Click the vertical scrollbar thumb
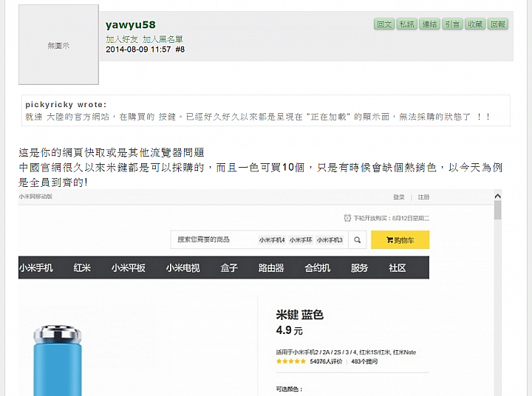 (x=498, y=210)
